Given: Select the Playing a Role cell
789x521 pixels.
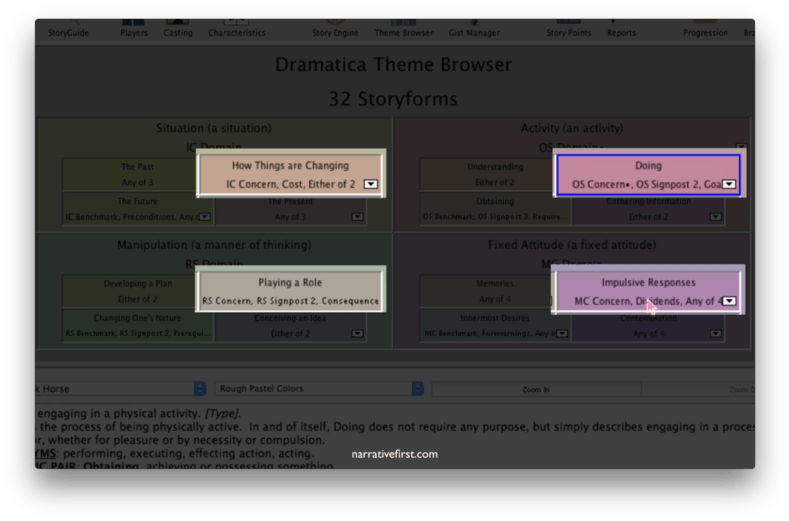Looking at the screenshot, I should point(290,291).
